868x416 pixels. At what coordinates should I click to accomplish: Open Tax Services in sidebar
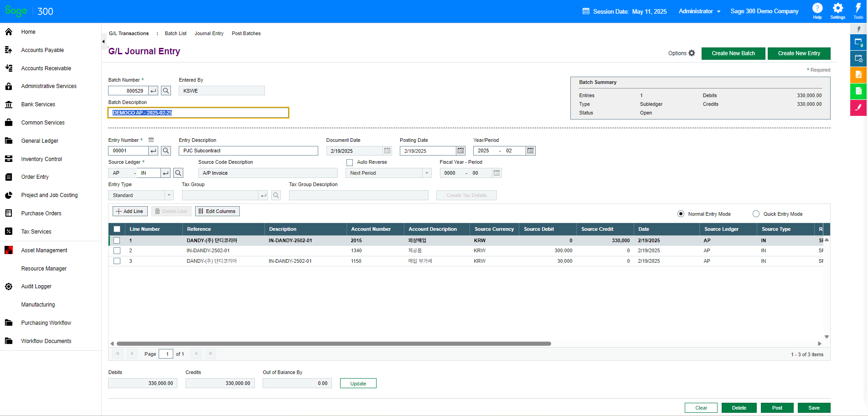point(36,232)
